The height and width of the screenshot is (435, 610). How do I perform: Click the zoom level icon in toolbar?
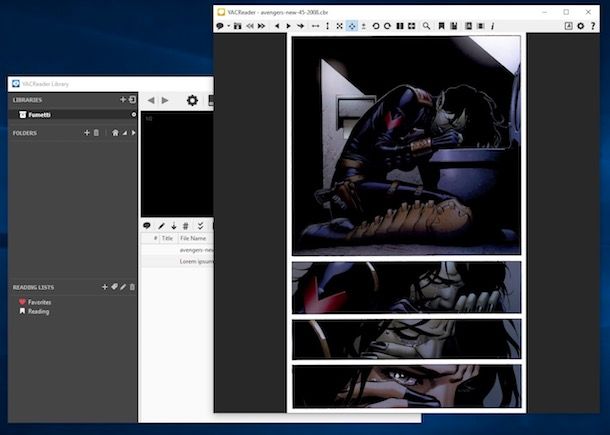(364, 26)
